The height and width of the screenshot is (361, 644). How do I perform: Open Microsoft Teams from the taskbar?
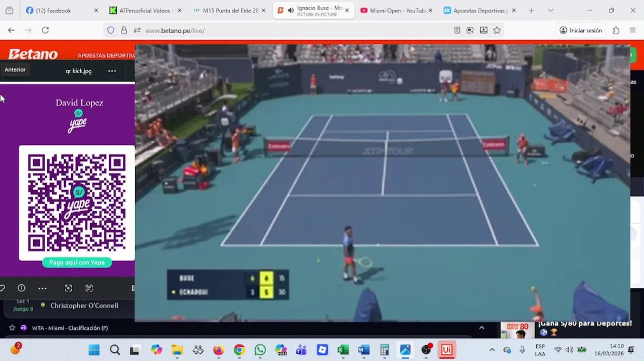[x=301, y=349]
